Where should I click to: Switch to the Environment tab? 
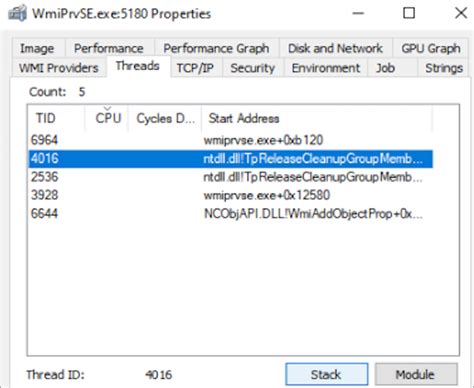326,68
